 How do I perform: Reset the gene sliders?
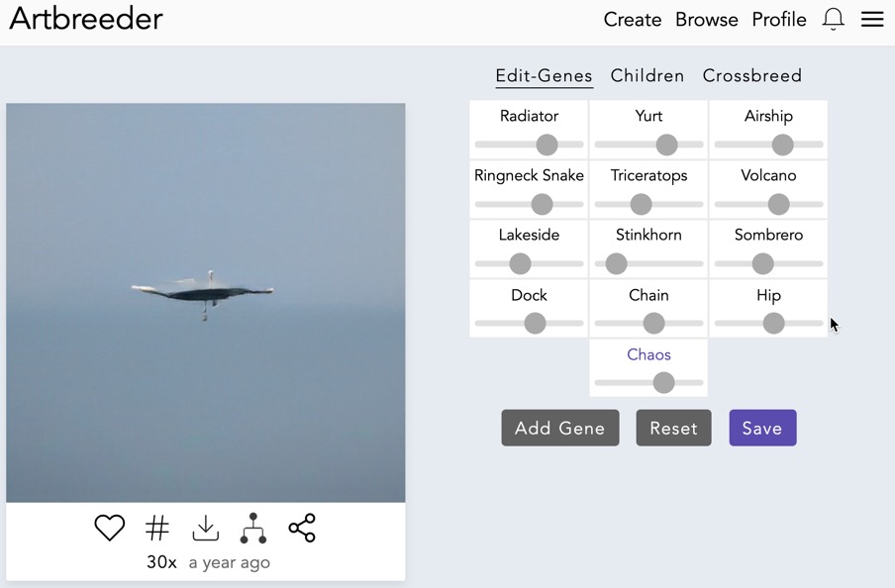click(x=673, y=428)
